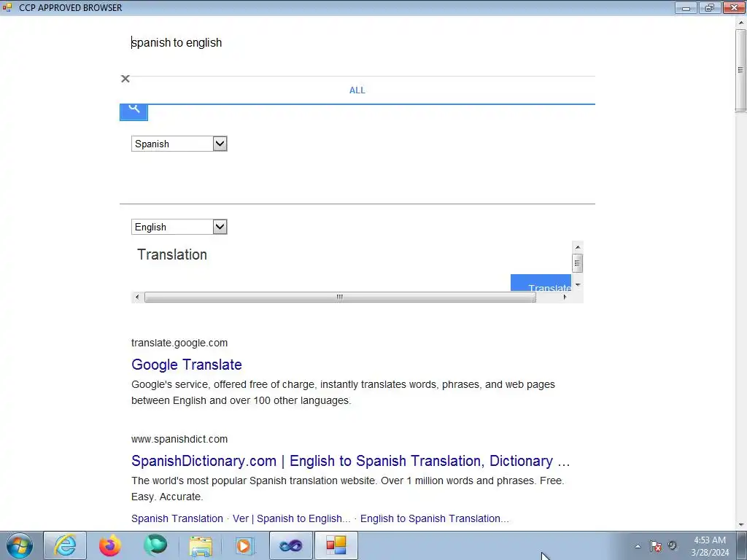747x560 pixels.
Task: Open the Spanish source language dropdown
Action: [x=179, y=144]
